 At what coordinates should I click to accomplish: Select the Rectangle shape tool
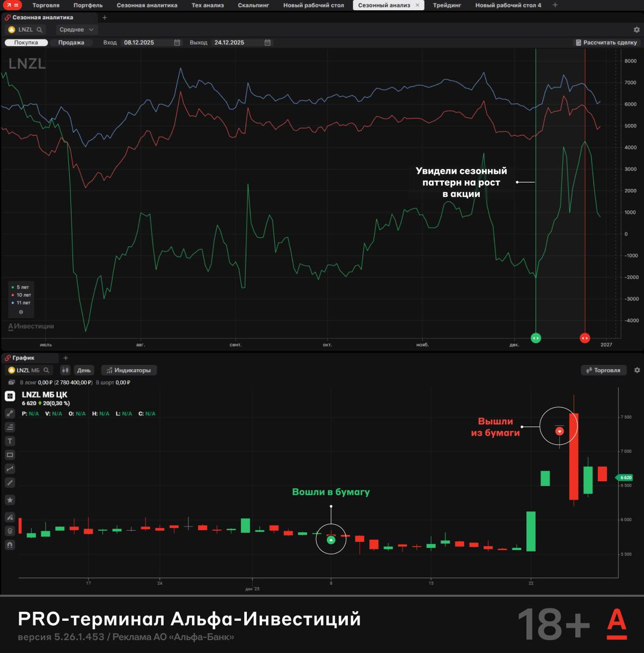10,455
